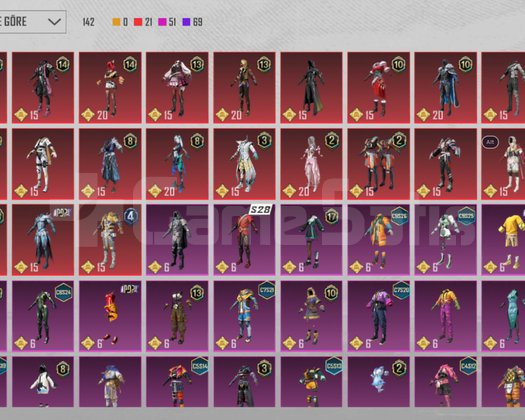Select the yellow top and purple pants suit

click(x=446, y=316)
